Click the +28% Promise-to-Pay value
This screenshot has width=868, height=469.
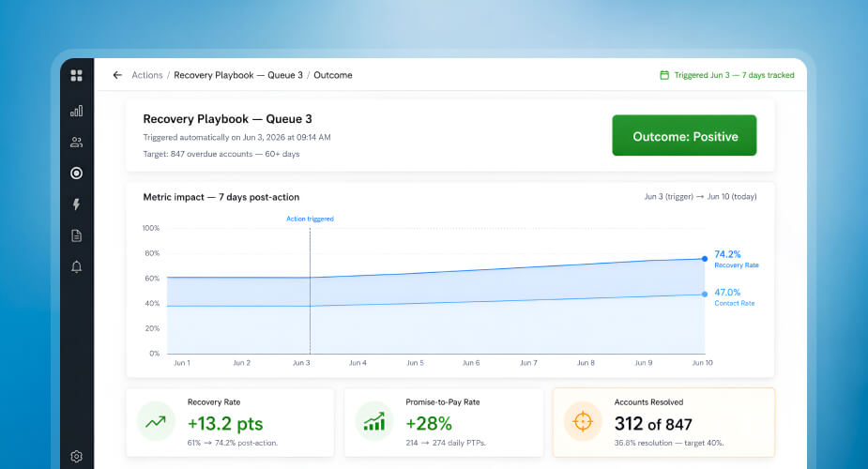pyautogui.click(x=429, y=424)
